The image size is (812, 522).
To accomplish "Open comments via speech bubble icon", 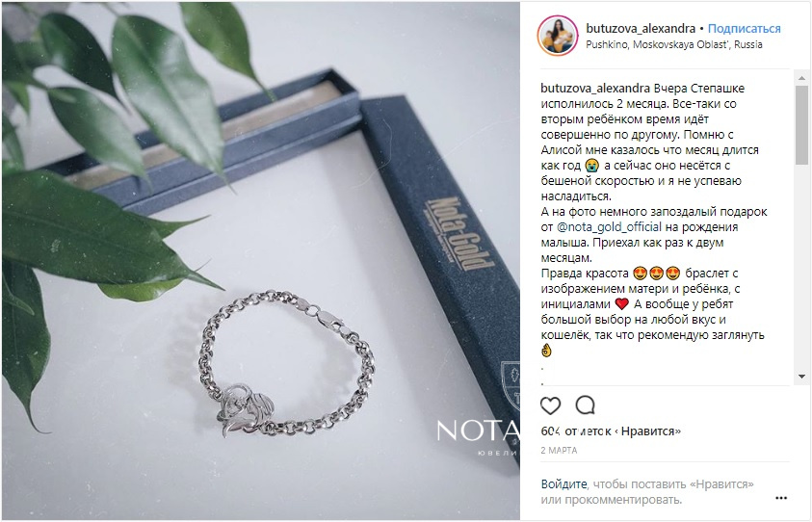I will tap(586, 405).
